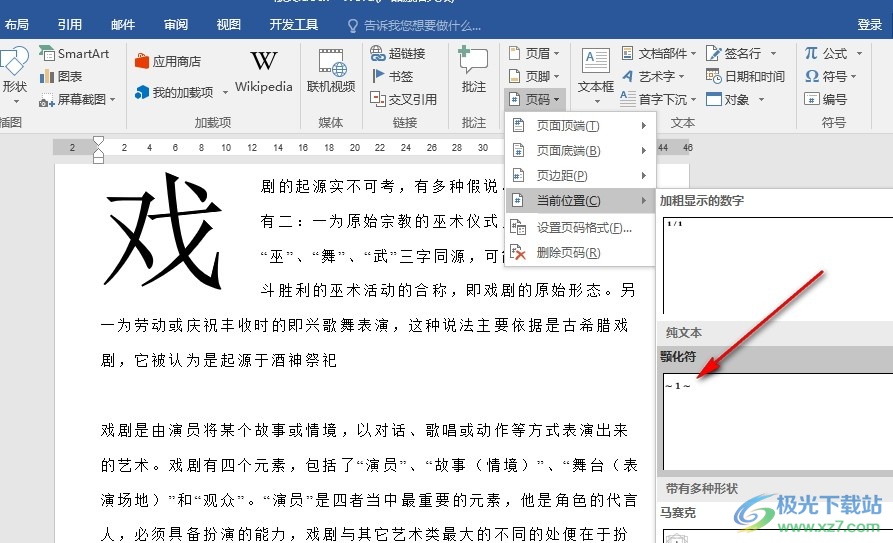Select Remove Page Numbers (删除页码)
This screenshot has height=543, width=893.
(x=580, y=252)
